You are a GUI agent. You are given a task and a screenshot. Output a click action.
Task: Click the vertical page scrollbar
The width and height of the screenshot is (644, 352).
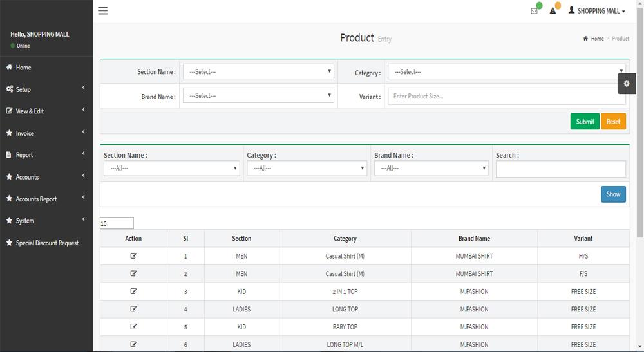click(639, 123)
